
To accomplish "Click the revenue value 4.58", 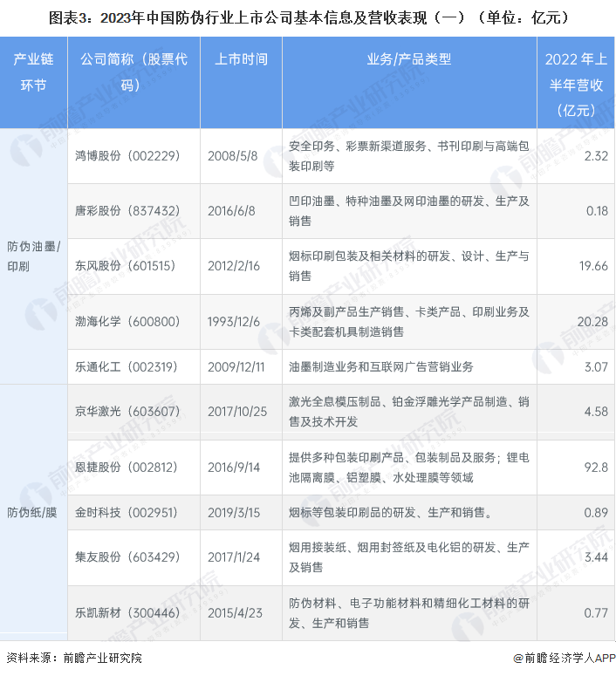I will pos(596,412).
